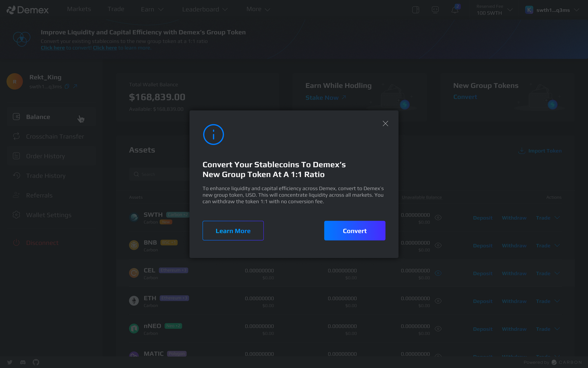The width and height of the screenshot is (588, 368).
Task: Open the wallet panel icon in header
Action: coord(415,10)
